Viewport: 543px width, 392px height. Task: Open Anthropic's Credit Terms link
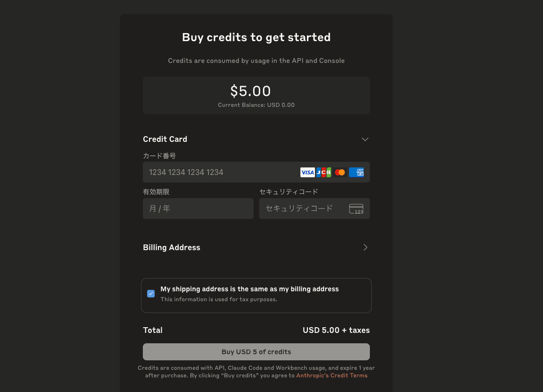coord(332,375)
